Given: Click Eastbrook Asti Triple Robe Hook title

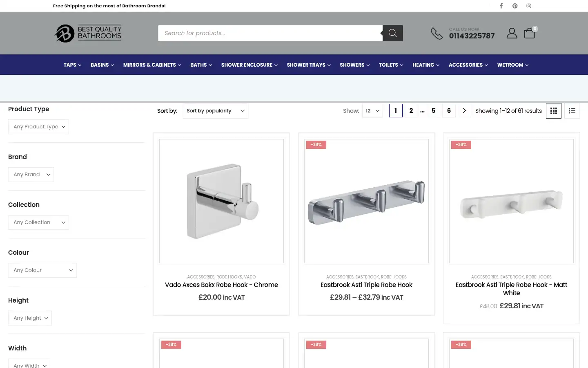Looking at the screenshot, I should point(366,285).
